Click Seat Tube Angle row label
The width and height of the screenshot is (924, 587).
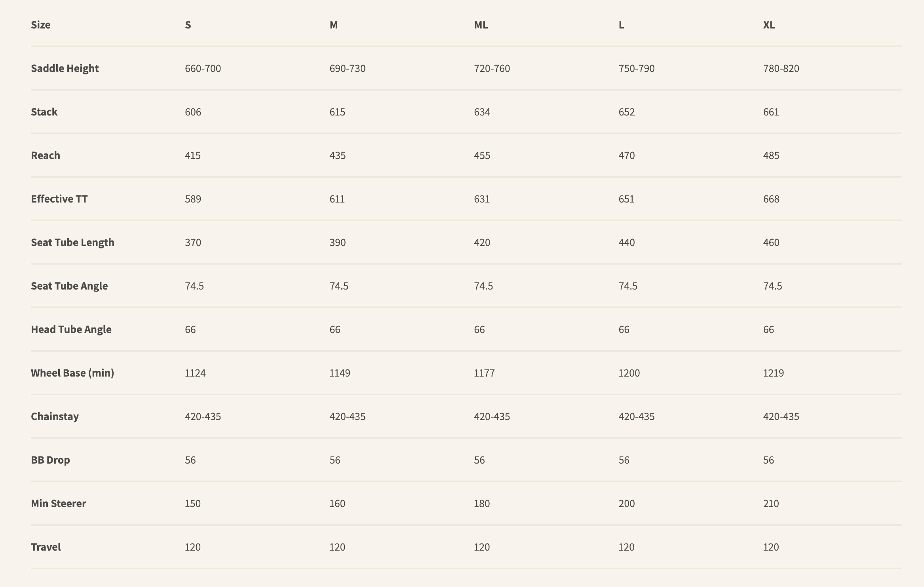(x=69, y=286)
